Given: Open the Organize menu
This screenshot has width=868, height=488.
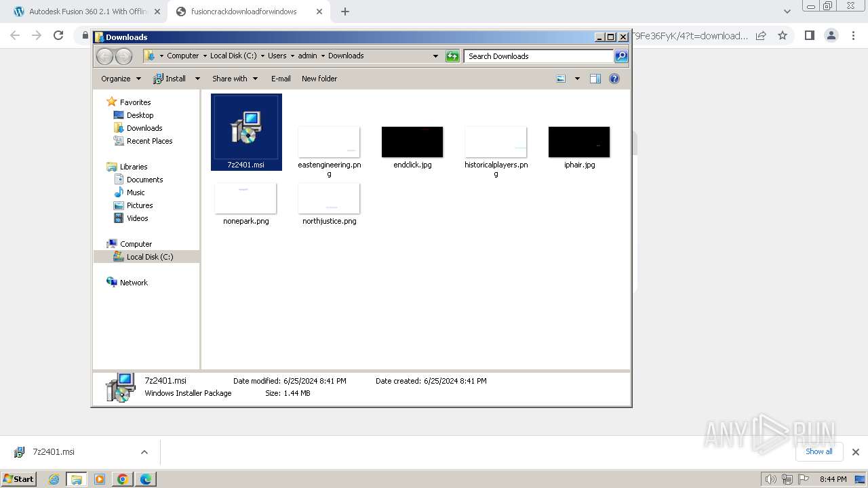Looking at the screenshot, I should 121,79.
